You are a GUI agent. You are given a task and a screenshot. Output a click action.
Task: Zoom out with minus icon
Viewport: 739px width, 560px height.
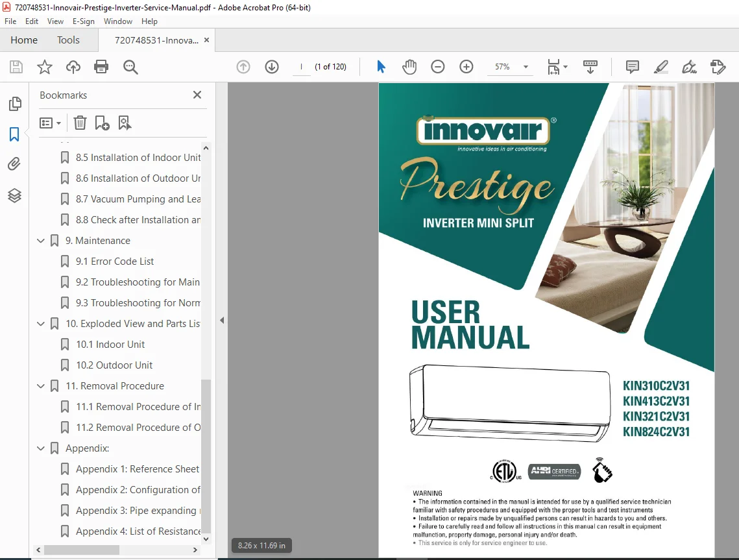coord(438,67)
